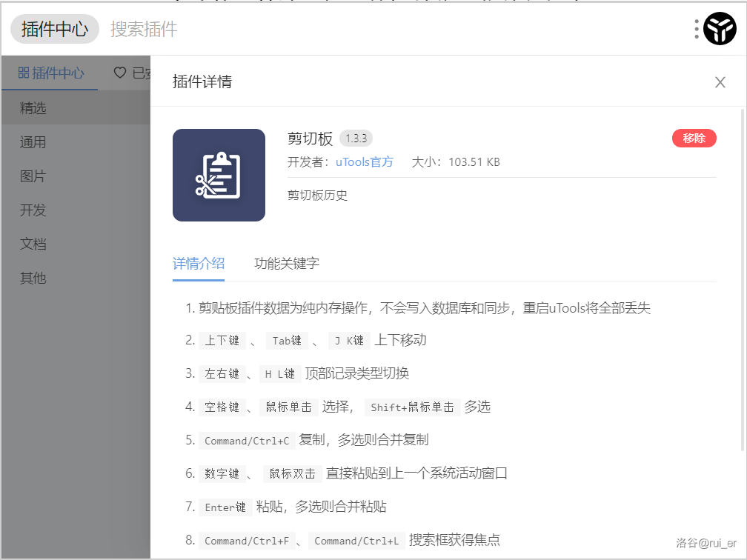Open the 其他 category
This screenshot has height=560, width=747.
click(x=33, y=278)
